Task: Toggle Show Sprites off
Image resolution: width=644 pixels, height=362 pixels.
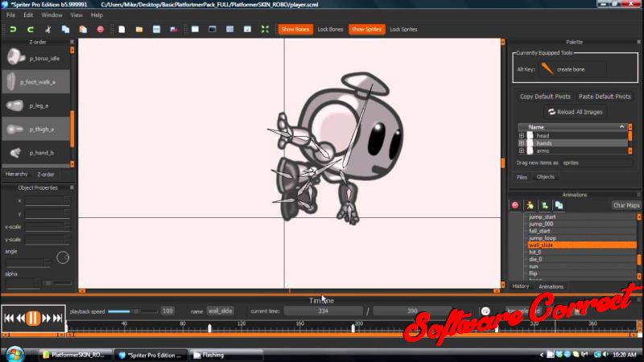Action: (366, 29)
